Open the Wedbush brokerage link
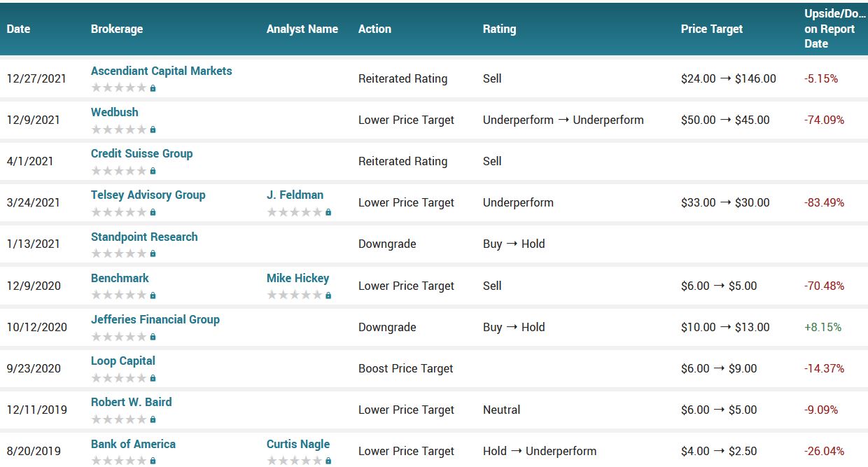Screen dimensions: 868x467 click(115, 112)
